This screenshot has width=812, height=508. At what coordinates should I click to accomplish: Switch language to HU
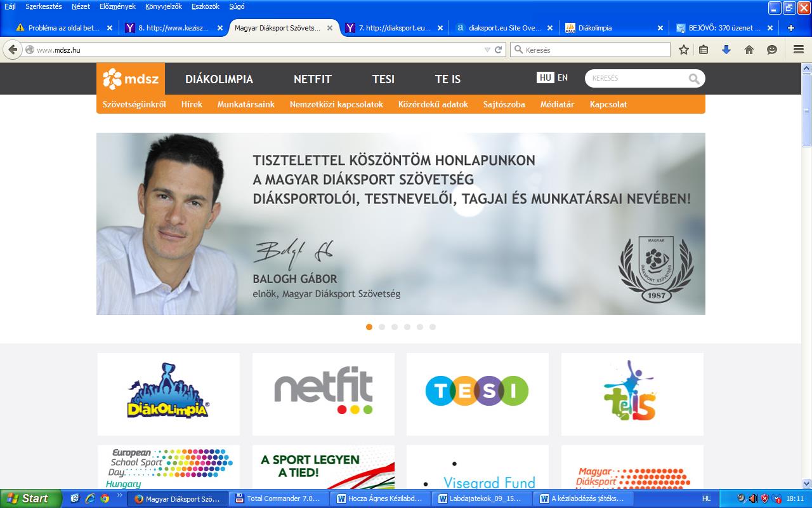[545, 77]
